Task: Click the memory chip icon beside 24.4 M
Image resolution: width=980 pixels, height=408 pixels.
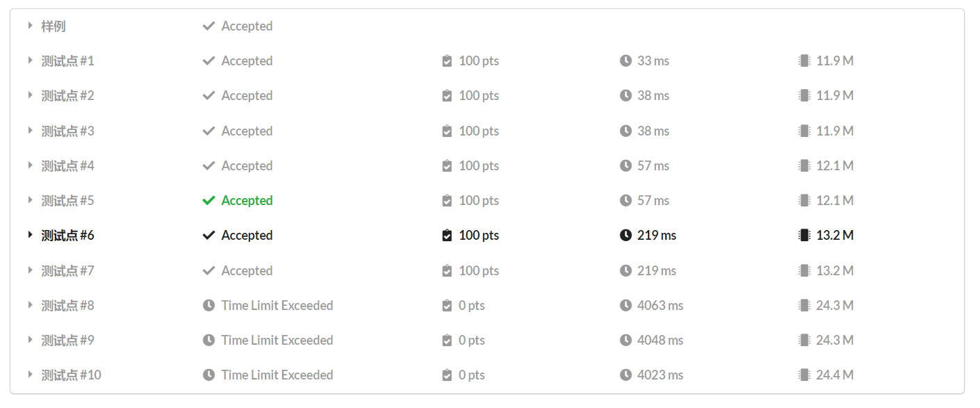Action: [x=804, y=375]
